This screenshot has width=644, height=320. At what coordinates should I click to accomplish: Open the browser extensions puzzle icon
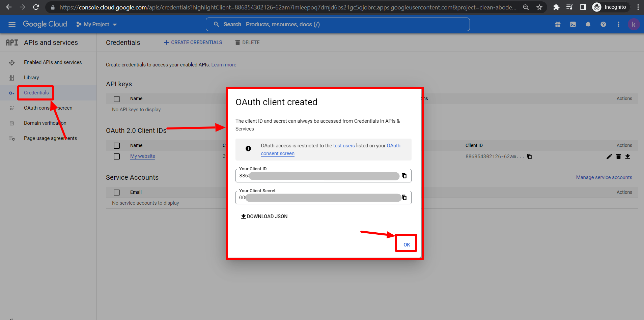tap(556, 7)
